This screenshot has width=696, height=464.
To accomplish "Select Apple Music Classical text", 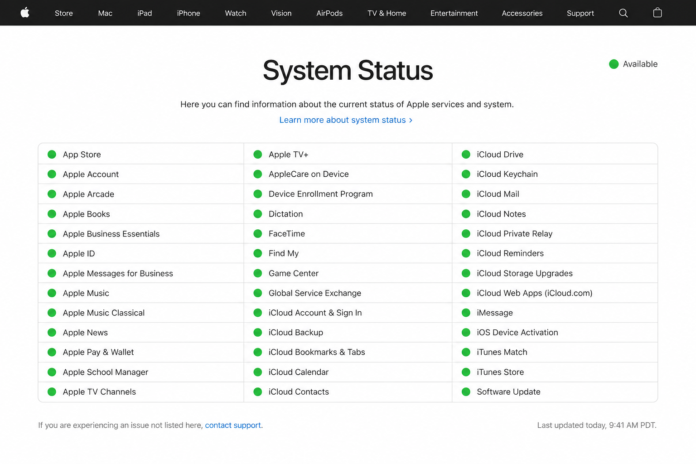I will (x=103, y=313).
